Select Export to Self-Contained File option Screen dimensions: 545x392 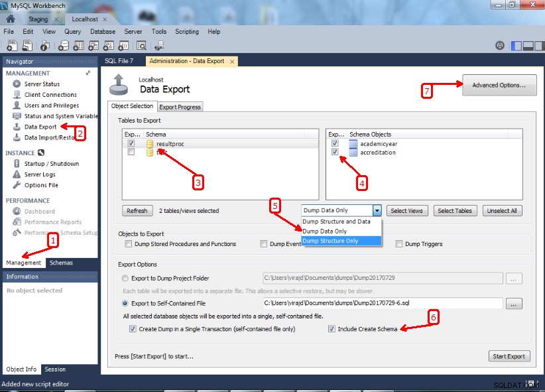pos(125,303)
